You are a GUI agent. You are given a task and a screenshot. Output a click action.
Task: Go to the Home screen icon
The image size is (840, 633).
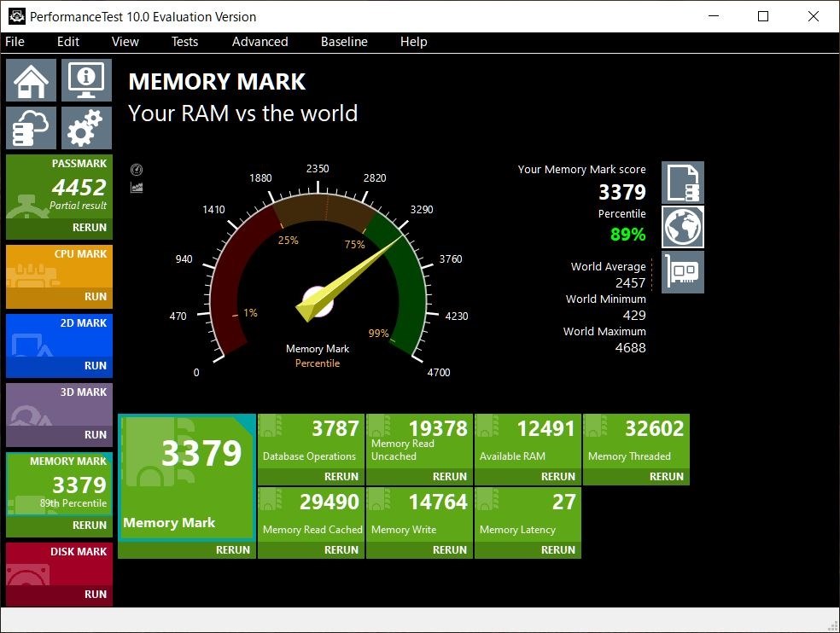tap(31, 80)
